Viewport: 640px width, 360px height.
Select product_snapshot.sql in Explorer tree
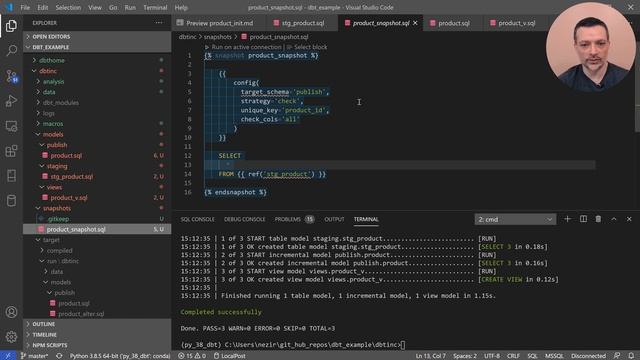tap(98, 229)
